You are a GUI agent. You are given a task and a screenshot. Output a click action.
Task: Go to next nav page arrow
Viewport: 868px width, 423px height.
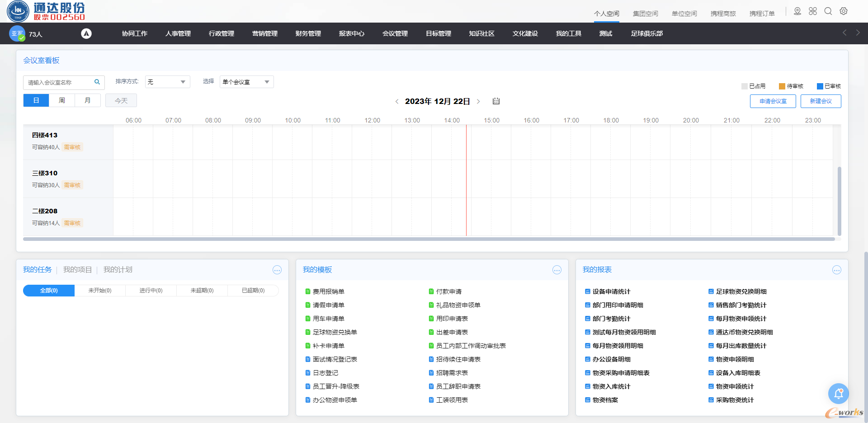(858, 33)
